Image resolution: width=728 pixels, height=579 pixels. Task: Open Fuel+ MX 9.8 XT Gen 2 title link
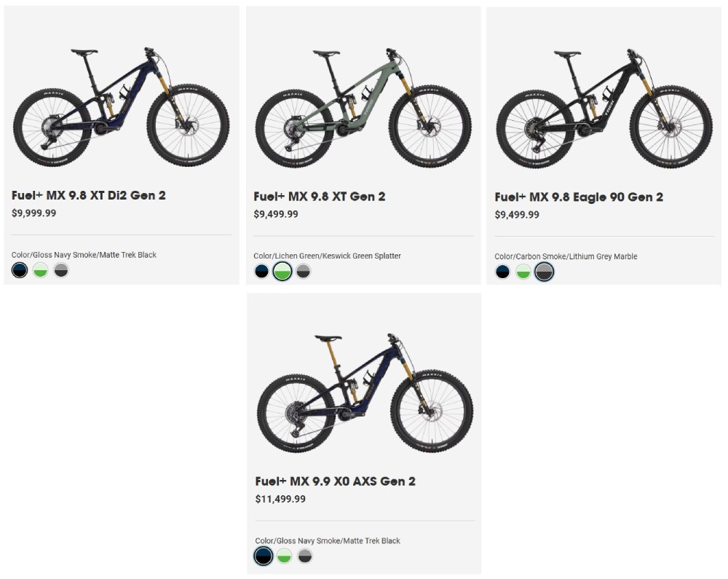[x=320, y=197]
